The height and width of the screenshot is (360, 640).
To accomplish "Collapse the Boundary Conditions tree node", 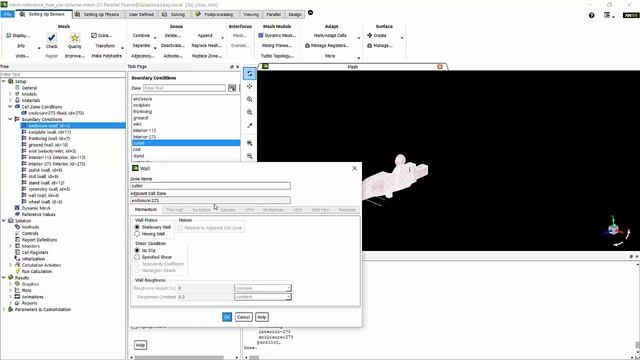I will [x=10, y=119].
